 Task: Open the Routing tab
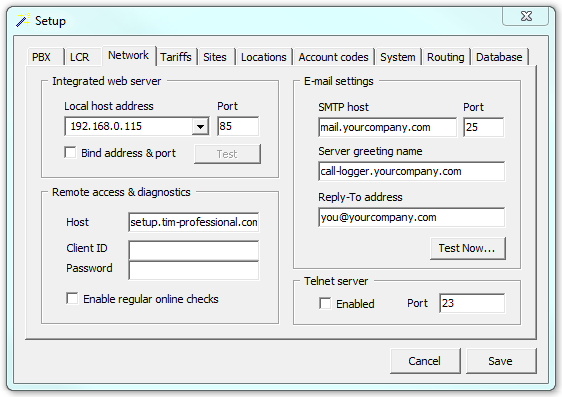tap(446, 57)
